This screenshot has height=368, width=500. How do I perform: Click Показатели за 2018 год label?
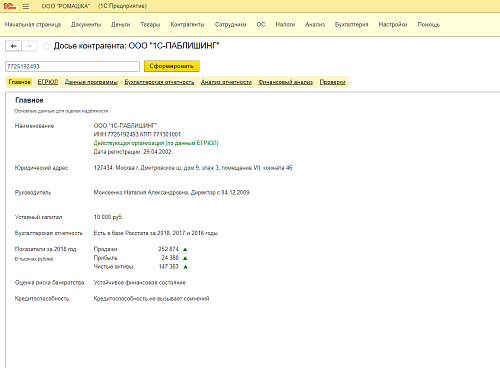(x=45, y=249)
